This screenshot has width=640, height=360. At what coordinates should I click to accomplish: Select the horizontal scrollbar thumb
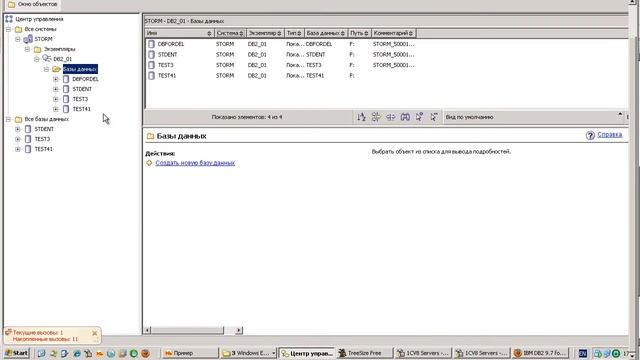pos(187,330)
